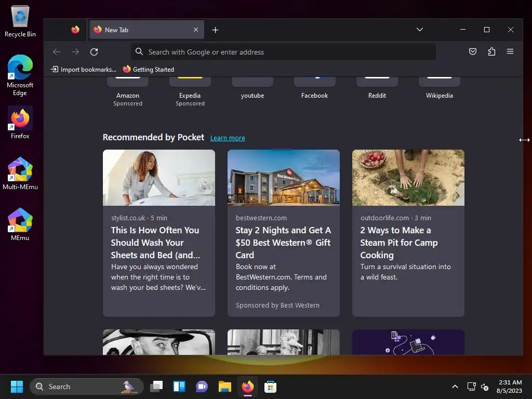The width and height of the screenshot is (532, 399).
Task: Select the Microsoft Edge desktop shortcut
Action: (x=20, y=75)
